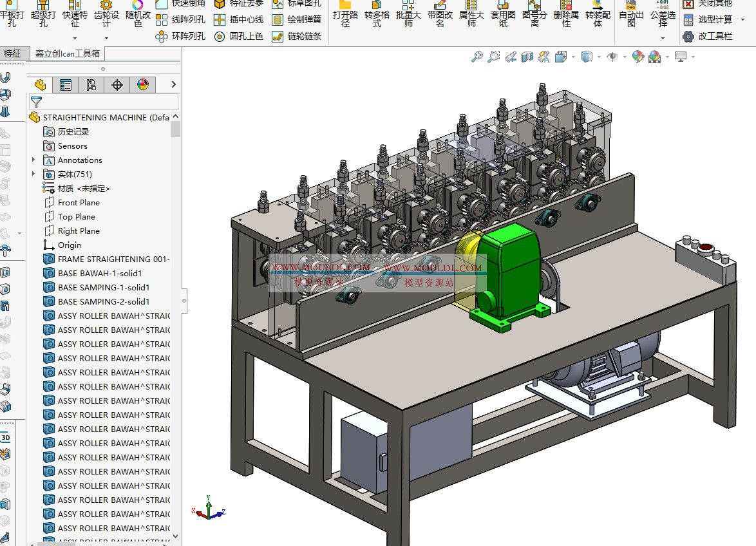Expand the Annotations tree node

coord(32,160)
